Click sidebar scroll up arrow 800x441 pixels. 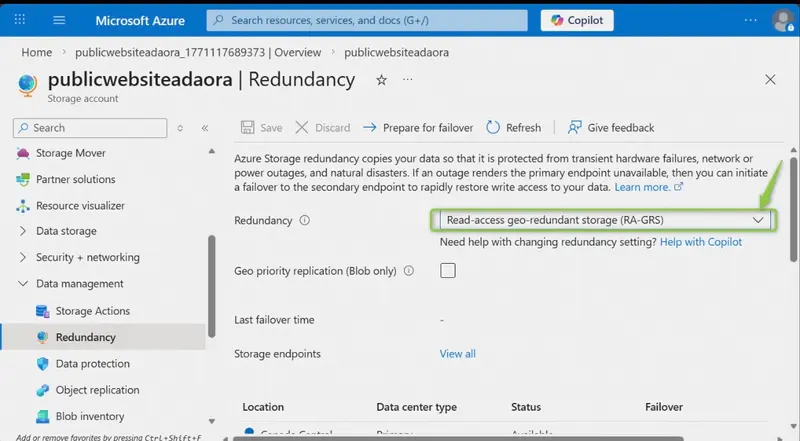[211, 151]
